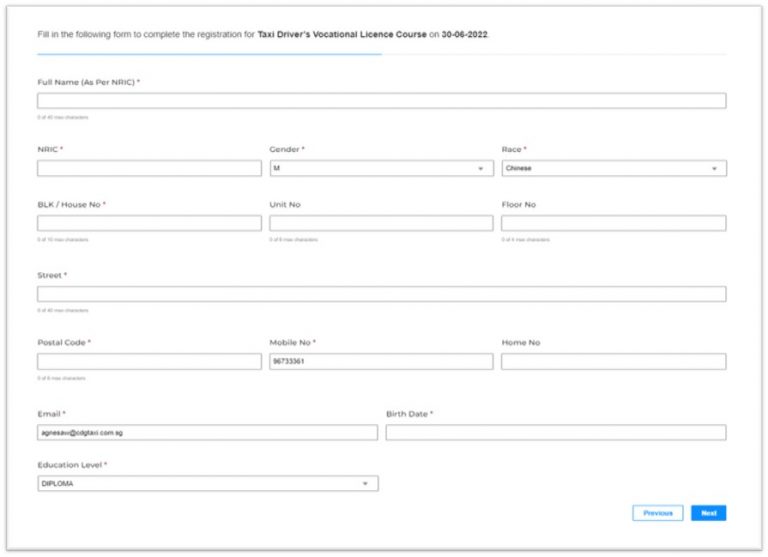Image resolution: width=768 pixels, height=557 pixels.
Task: Expand the Race dropdown showing Chinese
Action: click(613, 168)
